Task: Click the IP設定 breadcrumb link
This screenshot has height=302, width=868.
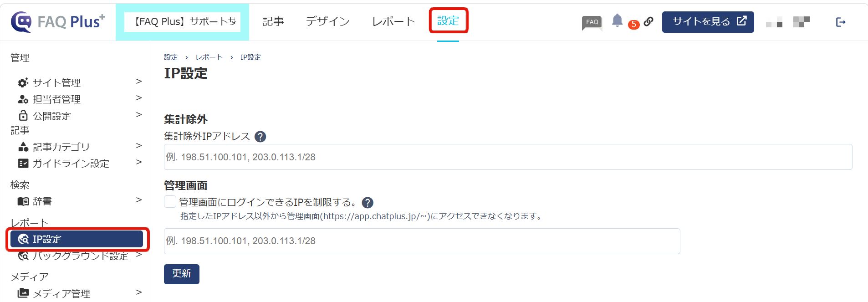Action: pos(250,57)
